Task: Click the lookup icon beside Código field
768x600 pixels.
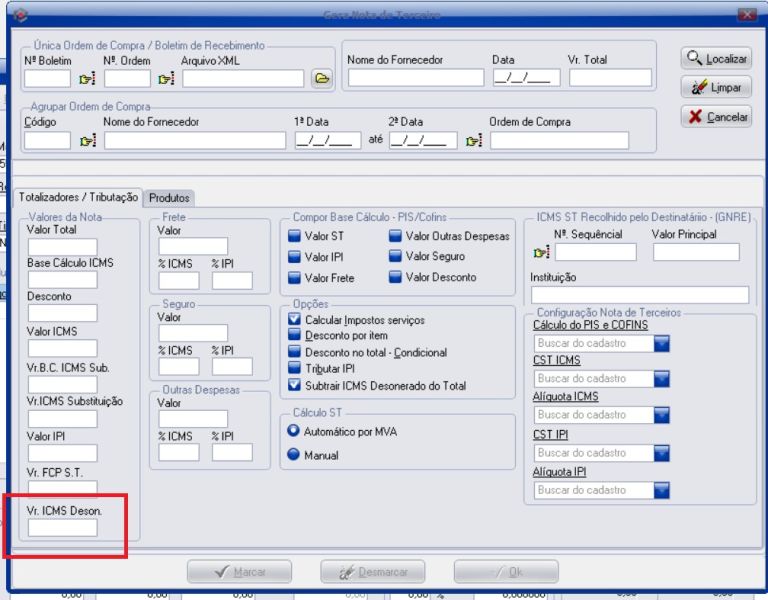Action: pos(86,141)
